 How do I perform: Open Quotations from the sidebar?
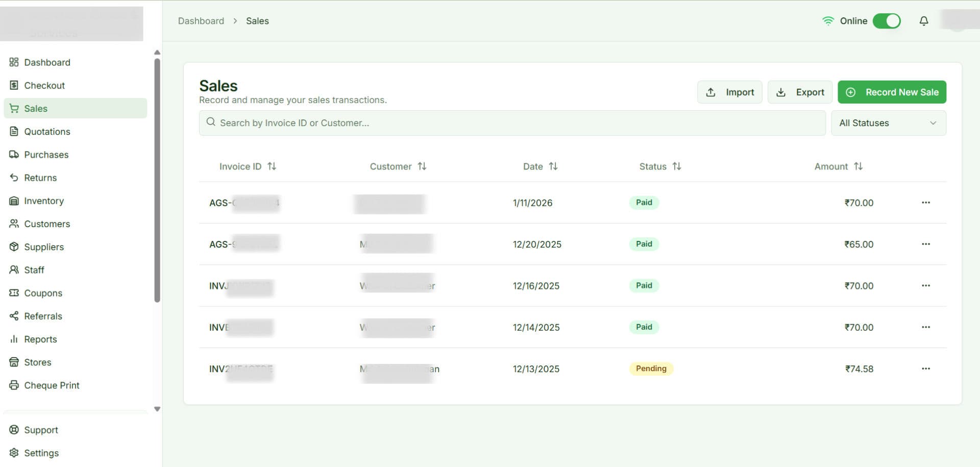47,132
